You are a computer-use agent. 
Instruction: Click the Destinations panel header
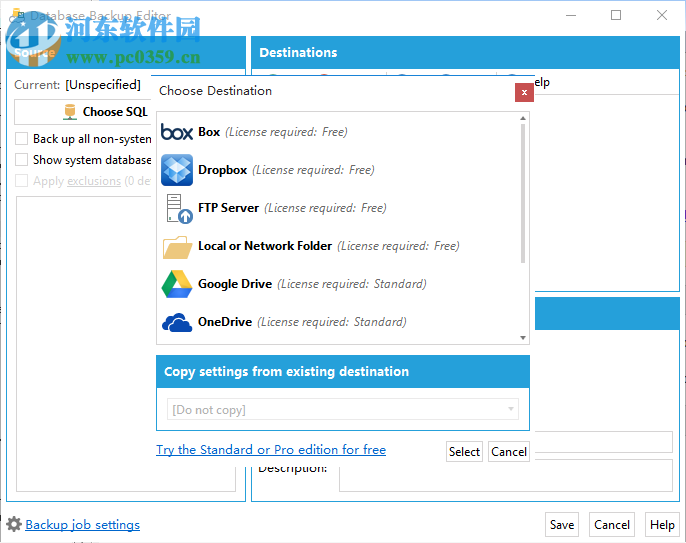click(x=465, y=53)
